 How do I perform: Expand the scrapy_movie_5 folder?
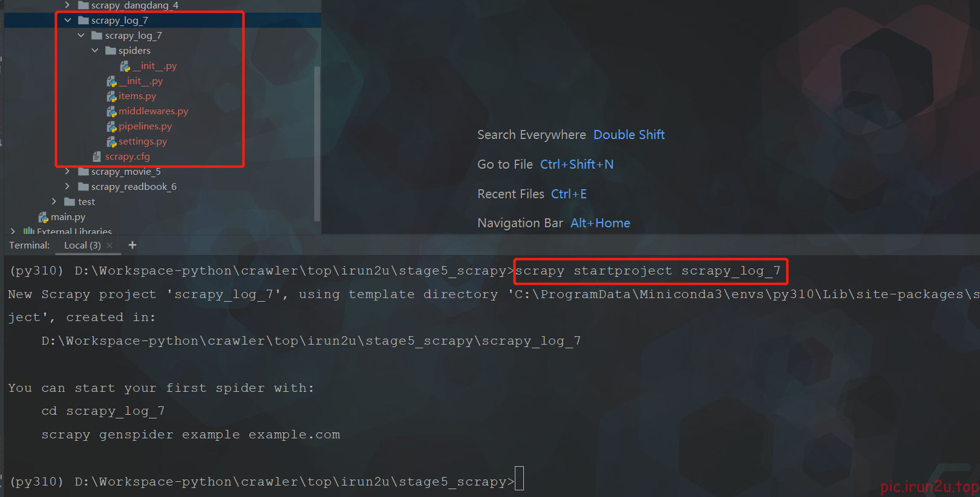click(68, 172)
